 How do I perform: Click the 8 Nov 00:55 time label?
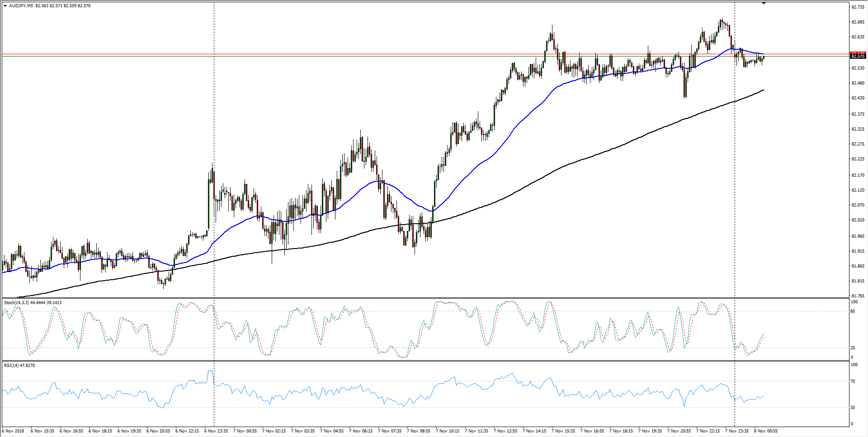click(x=766, y=431)
